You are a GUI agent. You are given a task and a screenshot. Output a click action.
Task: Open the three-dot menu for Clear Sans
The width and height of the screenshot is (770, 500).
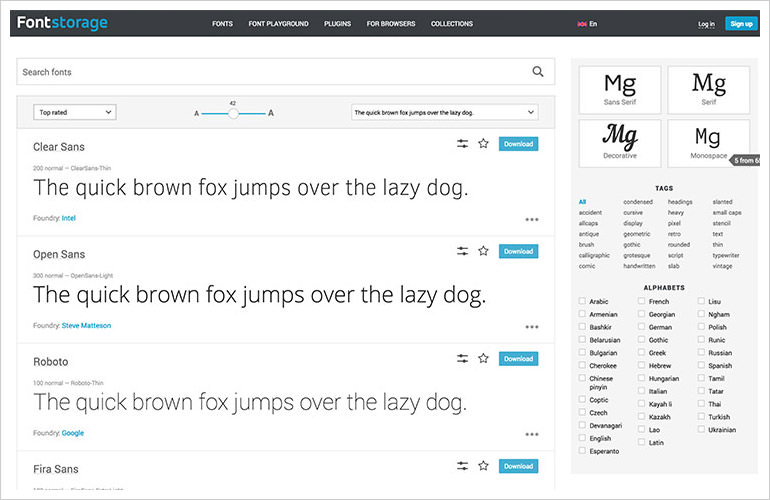[x=531, y=219]
